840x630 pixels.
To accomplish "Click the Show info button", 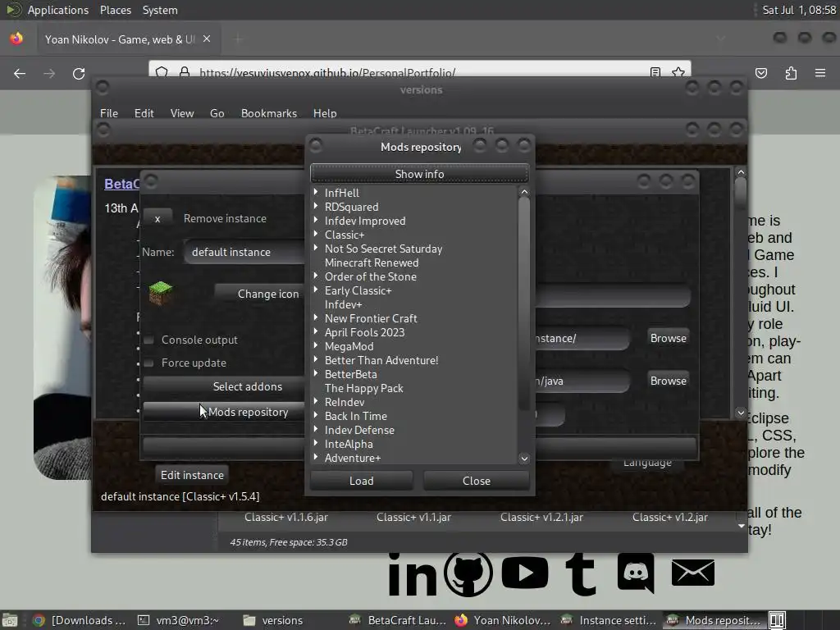I will click(419, 174).
